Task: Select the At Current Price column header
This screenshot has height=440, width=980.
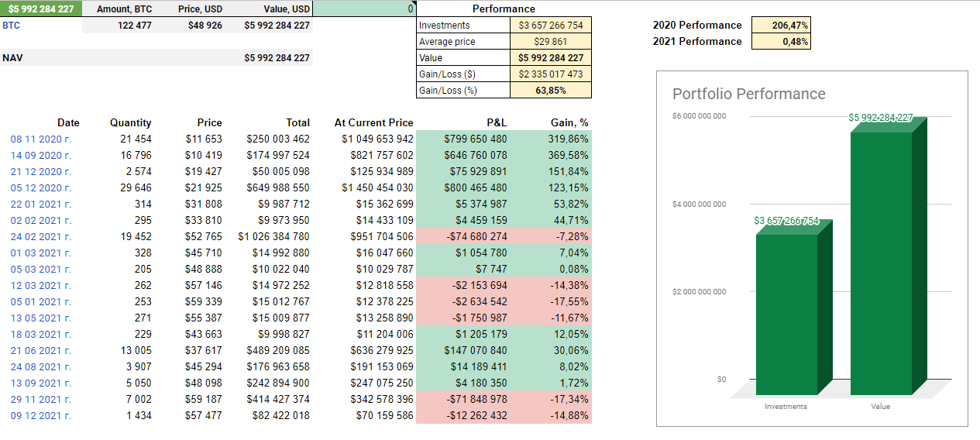Action: point(373,122)
